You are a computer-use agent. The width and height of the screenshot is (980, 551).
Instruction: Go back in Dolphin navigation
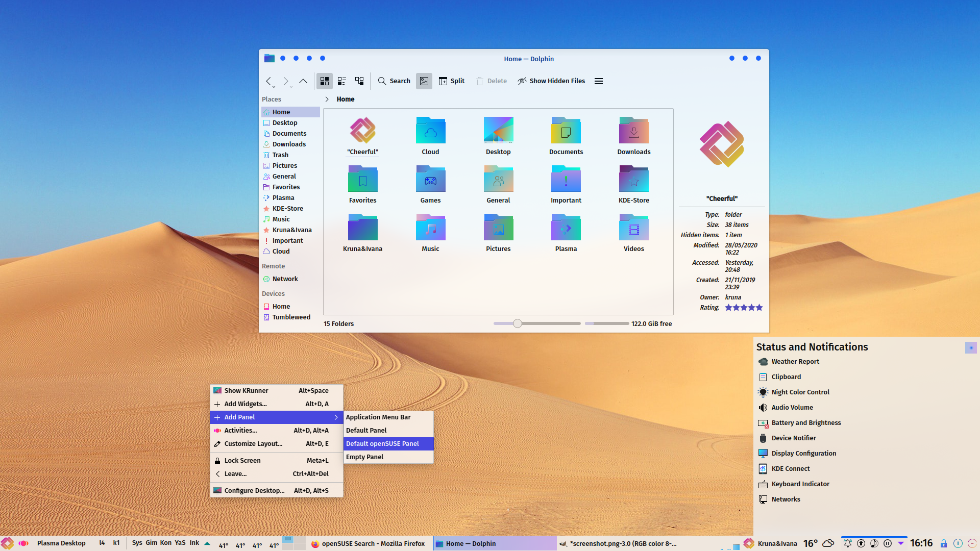tap(268, 81)
